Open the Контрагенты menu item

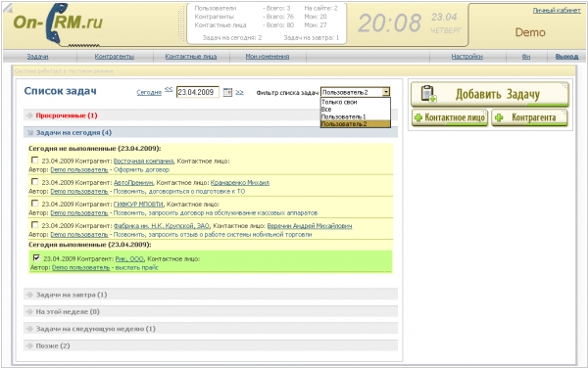pos(115,57)
